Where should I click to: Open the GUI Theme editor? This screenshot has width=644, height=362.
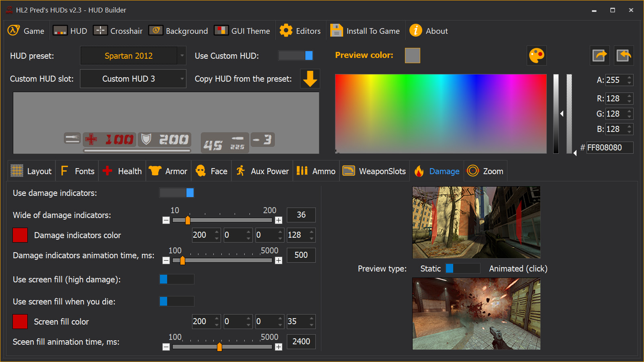click(242, 31)
